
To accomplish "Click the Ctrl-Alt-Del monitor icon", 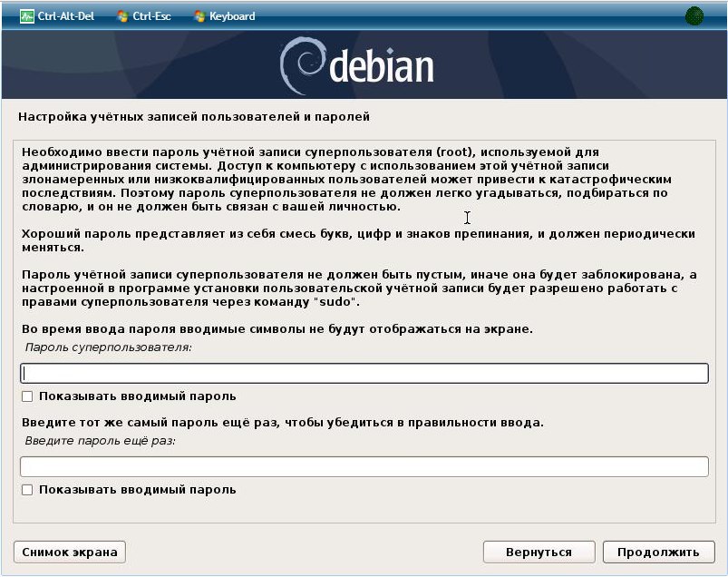I will coord(27,16).
